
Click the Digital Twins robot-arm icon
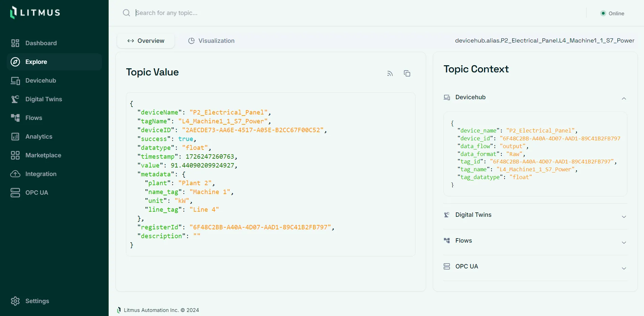click(x=15, y=99)
